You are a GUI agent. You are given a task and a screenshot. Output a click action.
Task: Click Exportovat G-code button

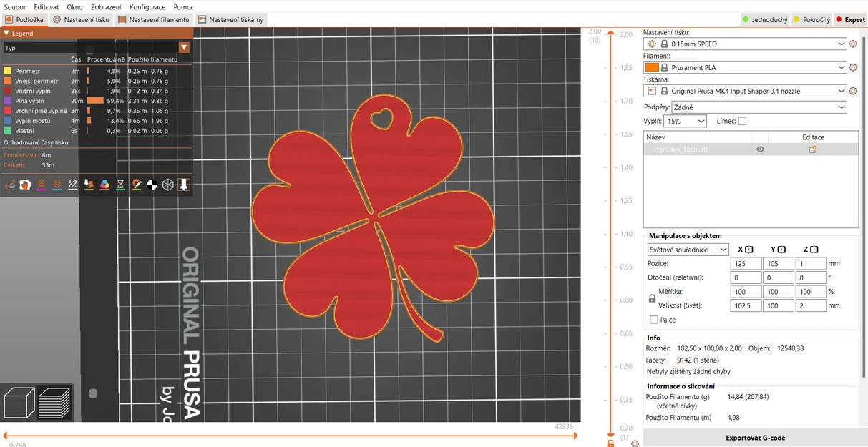pyautogui.click(x=756, y=438)
